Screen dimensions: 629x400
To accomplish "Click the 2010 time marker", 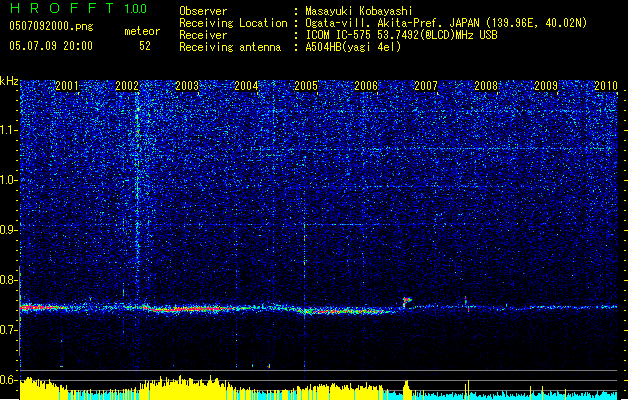I will tap(606, 85).
